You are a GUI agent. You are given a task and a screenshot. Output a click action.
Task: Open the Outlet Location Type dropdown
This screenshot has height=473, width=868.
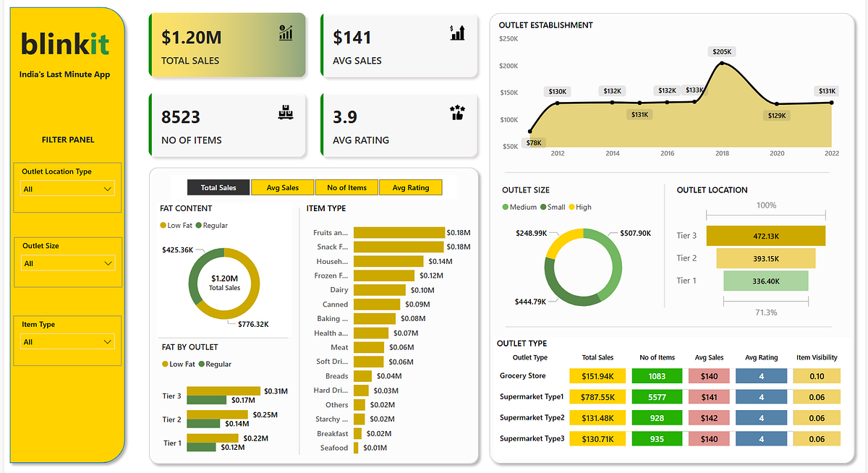click(67, 188)
